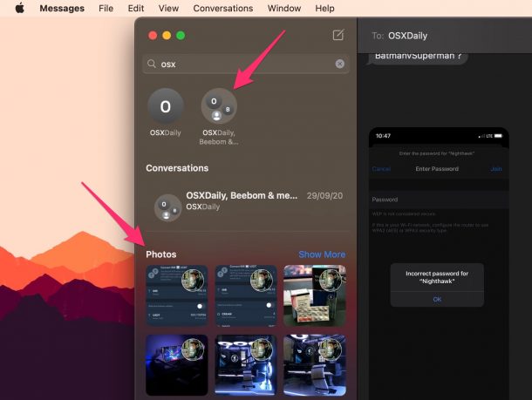Click the magnifying glass search icon

pyautogui.click(x=153, y=64)
